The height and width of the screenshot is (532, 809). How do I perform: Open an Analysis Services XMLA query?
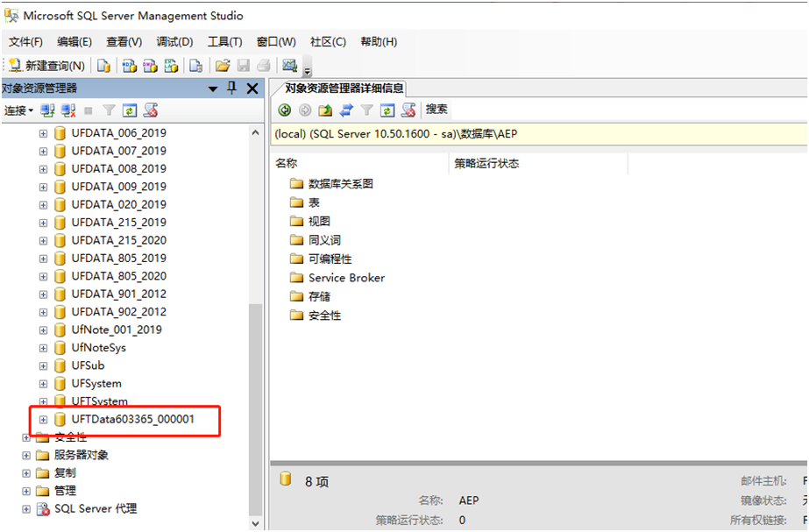171,66
